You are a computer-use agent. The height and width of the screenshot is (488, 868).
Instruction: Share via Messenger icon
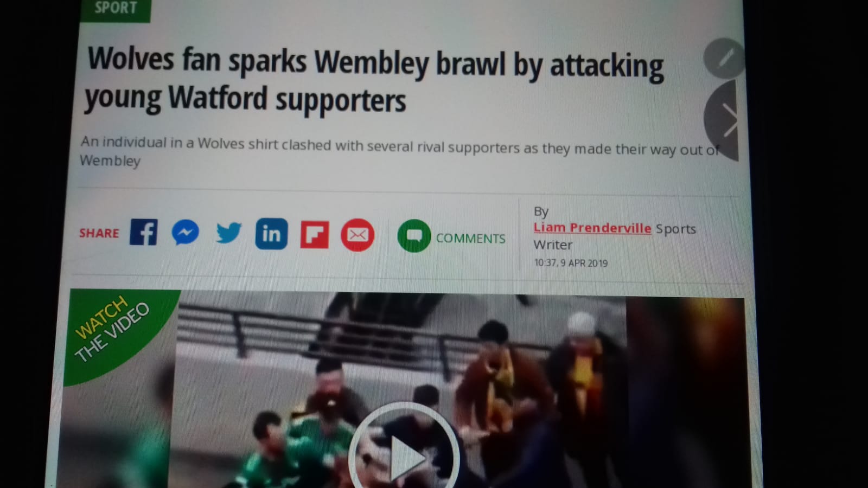(x=185, y=233)
